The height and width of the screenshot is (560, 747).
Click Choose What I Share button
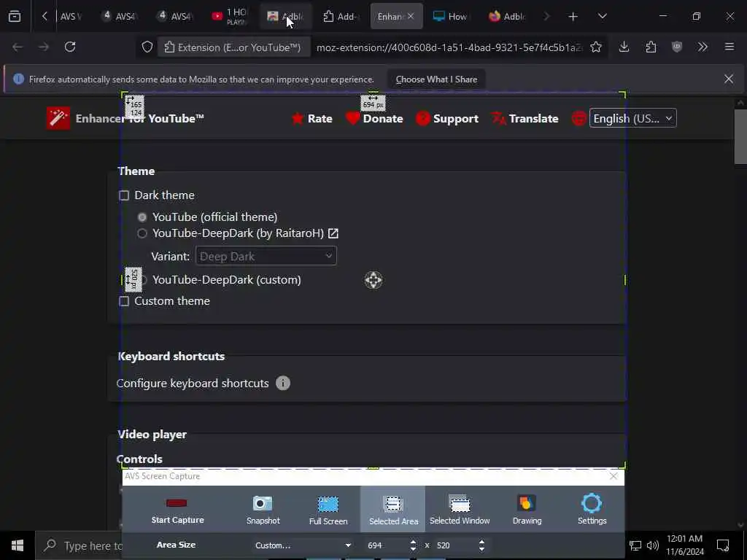pyautogui.click(x=436, y=79)
